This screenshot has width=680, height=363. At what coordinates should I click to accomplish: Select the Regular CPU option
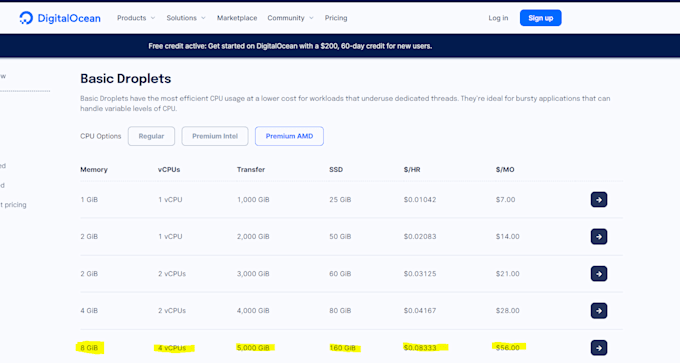tap(151, 136)
